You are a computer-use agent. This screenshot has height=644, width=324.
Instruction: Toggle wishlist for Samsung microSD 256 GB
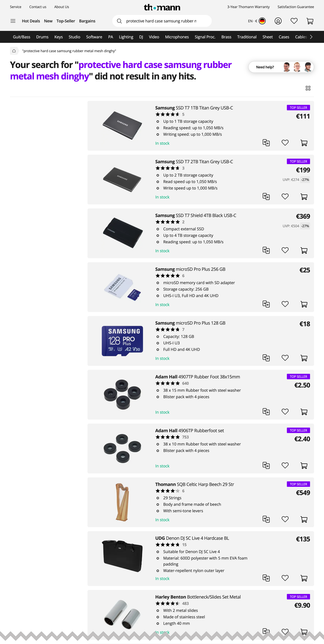pos(285,304)
